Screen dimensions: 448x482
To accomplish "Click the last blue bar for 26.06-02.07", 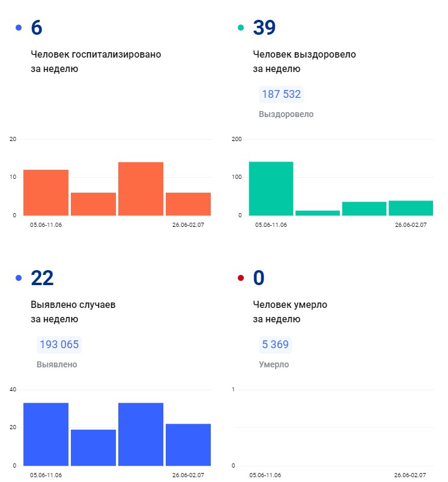I will (x=188, y=444).
